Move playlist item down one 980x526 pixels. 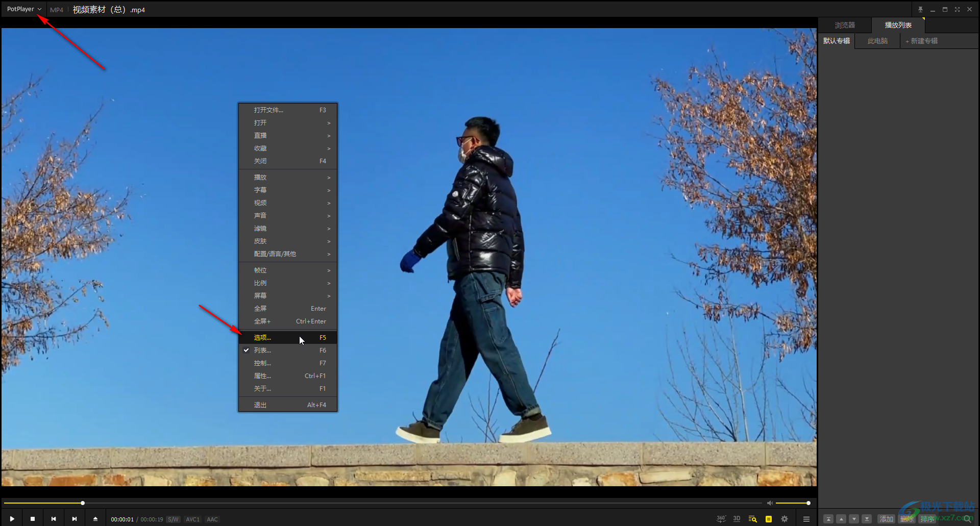coord(854,519)
